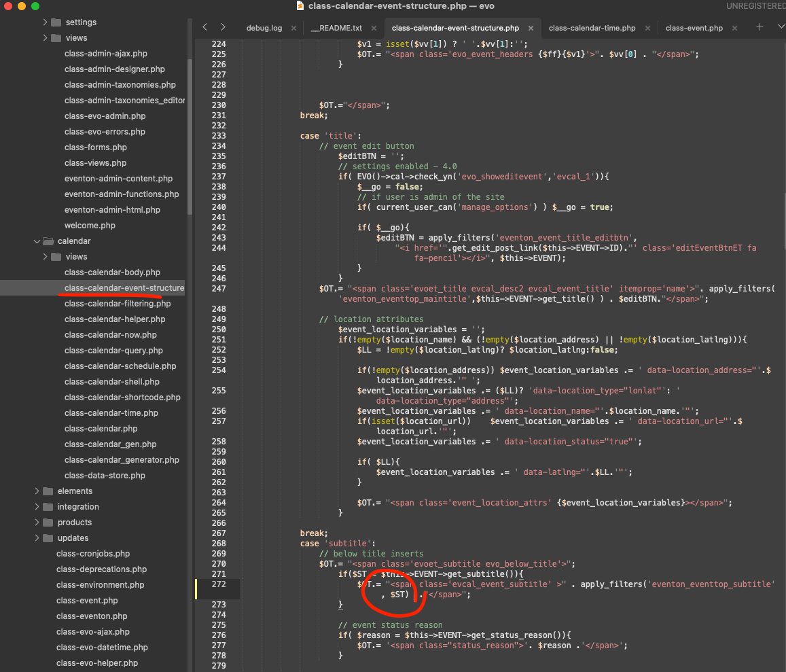786x672 pixels.
Task: Click the forward navigation arrow
Action: [223, 27]
